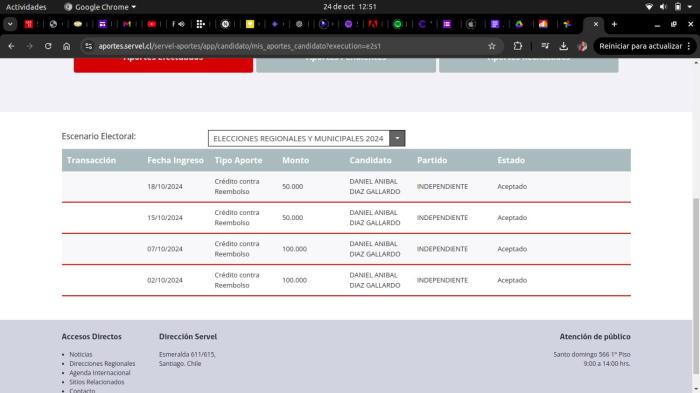Click the Transacción column header
The width and height of the screenshot is (700, 393).
(x=91, y=160)
